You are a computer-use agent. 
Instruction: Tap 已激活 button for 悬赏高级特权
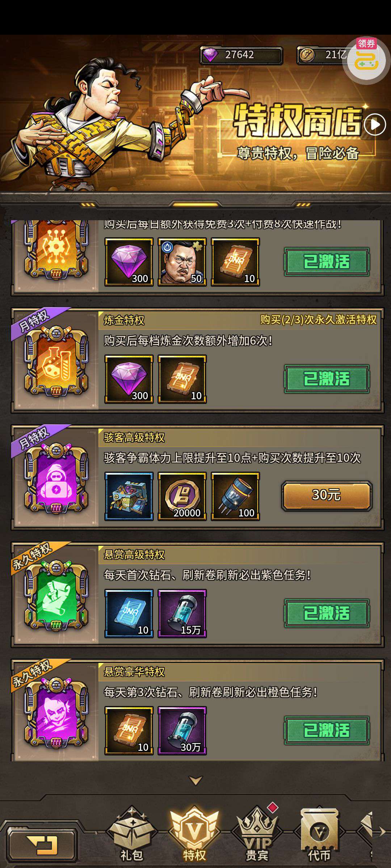(x=327, y=613)
